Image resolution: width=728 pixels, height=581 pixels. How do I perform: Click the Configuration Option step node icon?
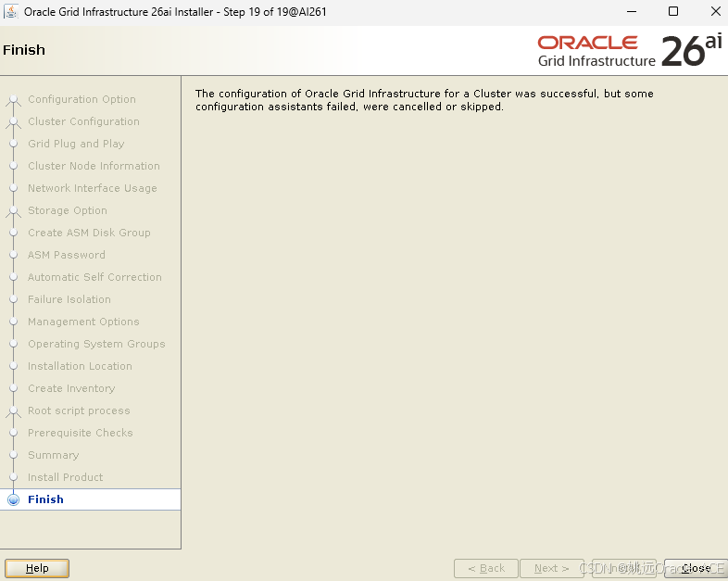tap(14, 100)
